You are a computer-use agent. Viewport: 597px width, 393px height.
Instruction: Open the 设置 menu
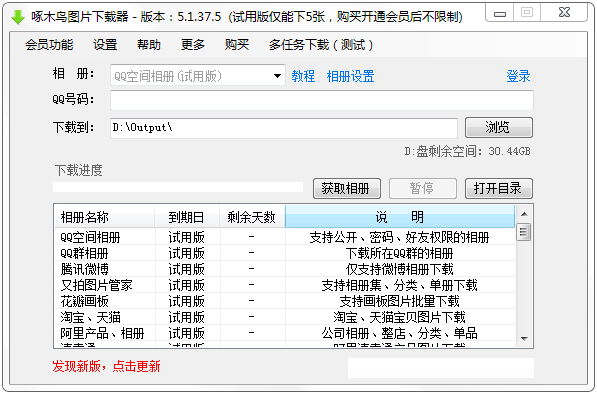point(105,45)
